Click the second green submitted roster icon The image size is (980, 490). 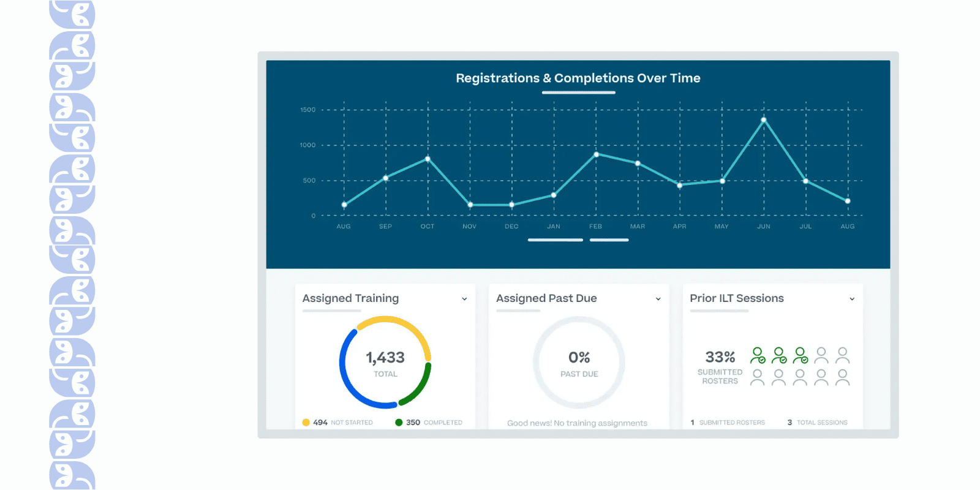click(779, 355)
